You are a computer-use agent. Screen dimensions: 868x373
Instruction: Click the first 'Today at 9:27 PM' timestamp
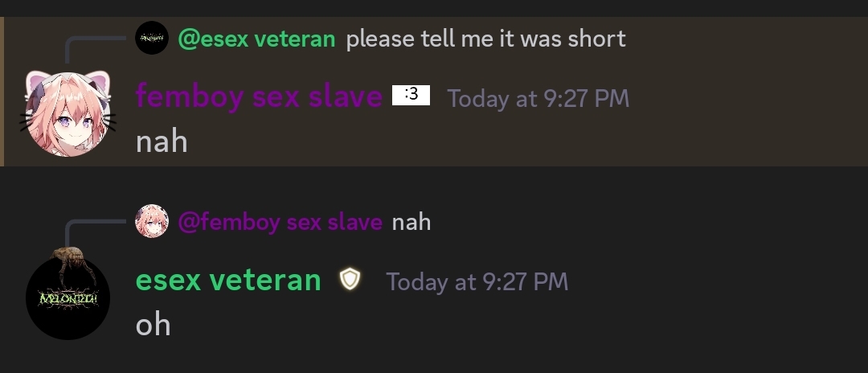538,99
